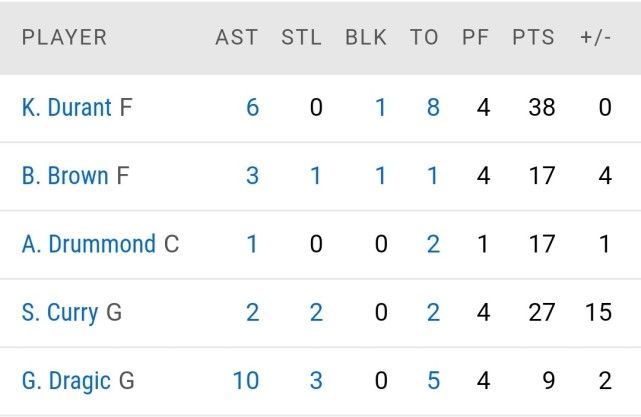Screen dimensions: 641x417
Task: Open S. Curry player page
Action: pyautogui.click(x=60, y=313)
